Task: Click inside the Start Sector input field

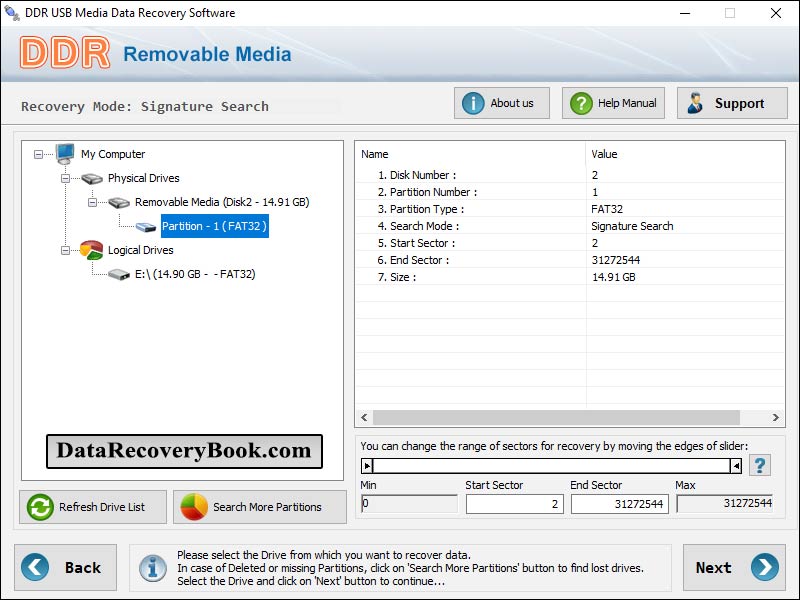Action: click(514, 504)
